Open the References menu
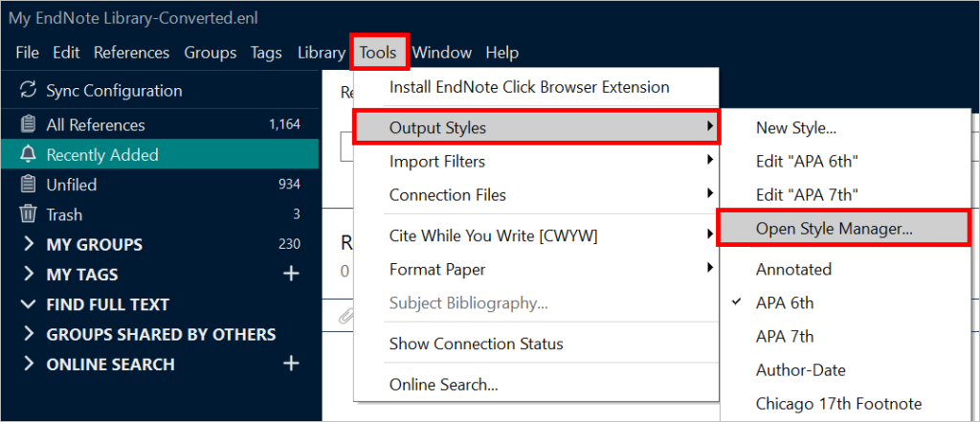980x422 pixels. tap(132, 53)
